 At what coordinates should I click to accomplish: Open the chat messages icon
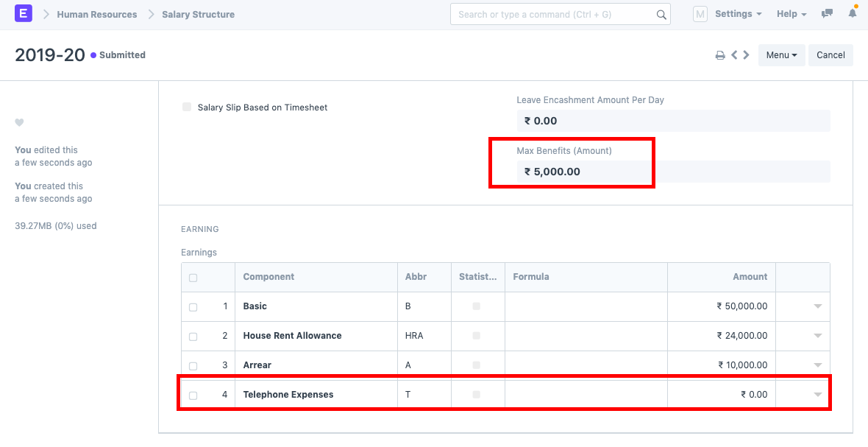pyautogui.click(x=828, y=14)
